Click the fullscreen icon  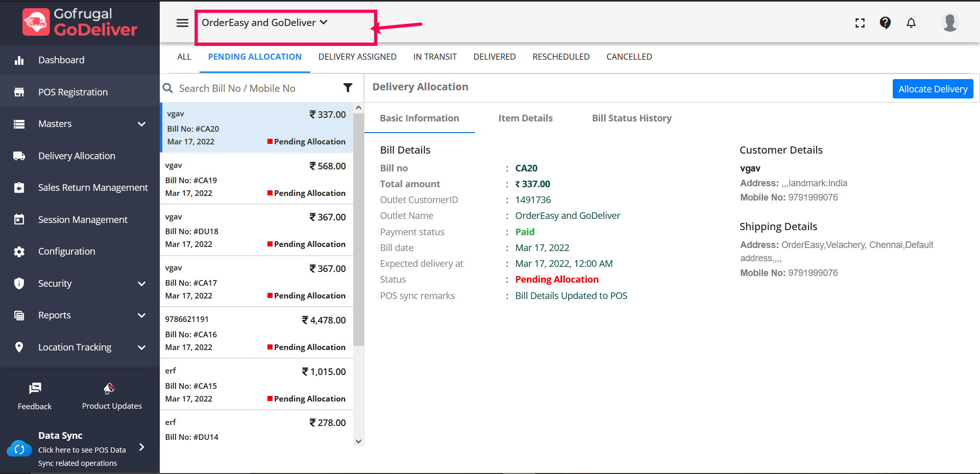[x=860, y=23]
